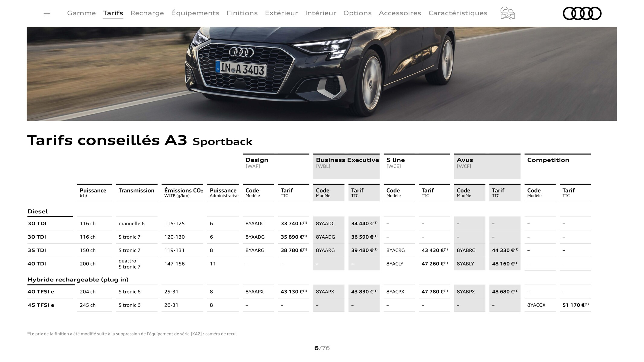Click the caméra de recul footnote

132,334
